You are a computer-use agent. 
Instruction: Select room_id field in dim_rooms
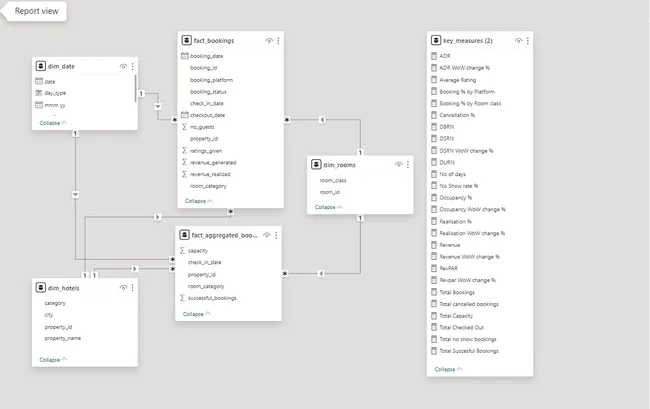[330, 192]
